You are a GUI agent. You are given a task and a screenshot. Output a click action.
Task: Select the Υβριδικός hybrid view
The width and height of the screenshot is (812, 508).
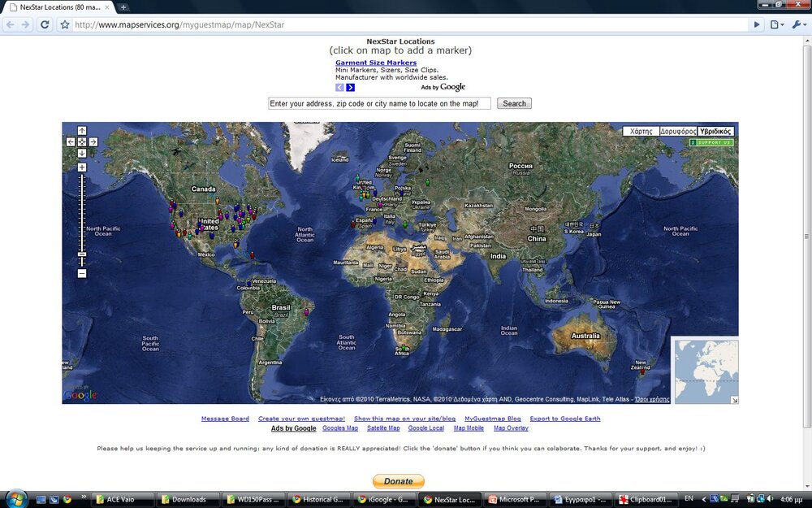[715, 130]
